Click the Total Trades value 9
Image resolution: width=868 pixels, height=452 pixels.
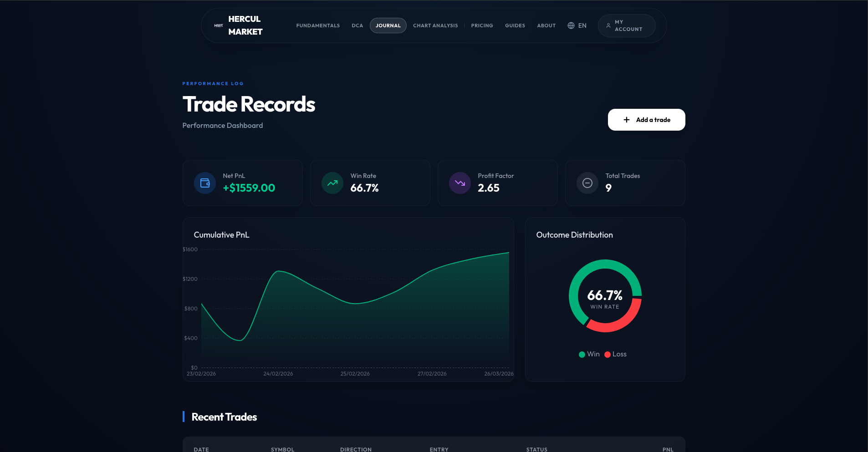(608, 188)
